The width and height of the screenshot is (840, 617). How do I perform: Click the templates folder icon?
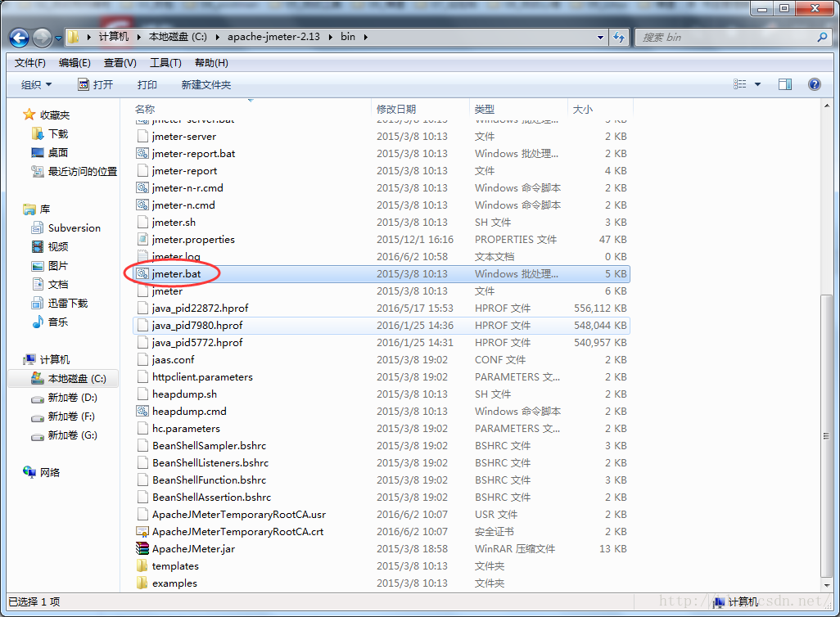click(x=142, y=565)
